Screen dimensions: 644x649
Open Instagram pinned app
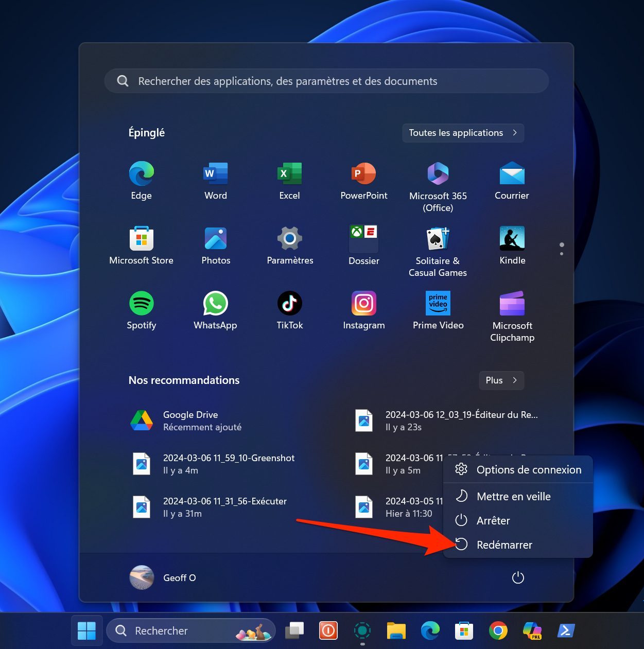pyautogui.click(x=364, y=310)
